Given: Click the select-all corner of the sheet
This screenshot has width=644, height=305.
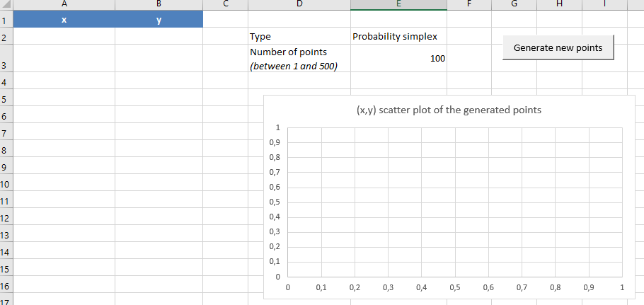Looking at the screenshot, I should point(6,4).
